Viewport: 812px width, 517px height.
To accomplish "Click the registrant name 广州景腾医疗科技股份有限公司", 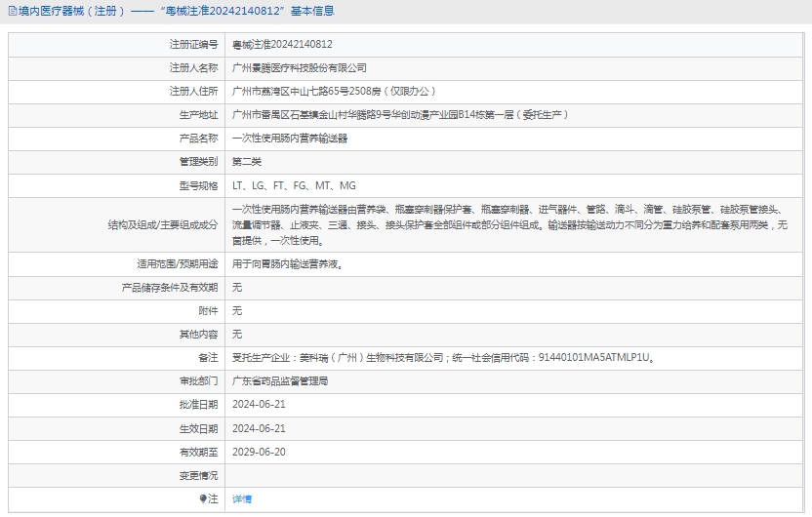I will click(x=300, y=68).
